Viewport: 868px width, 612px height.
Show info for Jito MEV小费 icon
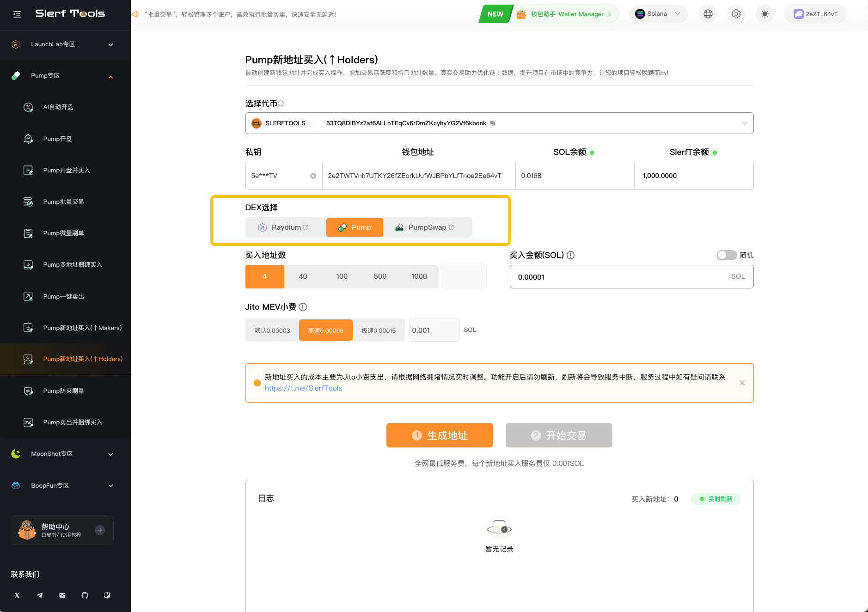click(303, 307)
